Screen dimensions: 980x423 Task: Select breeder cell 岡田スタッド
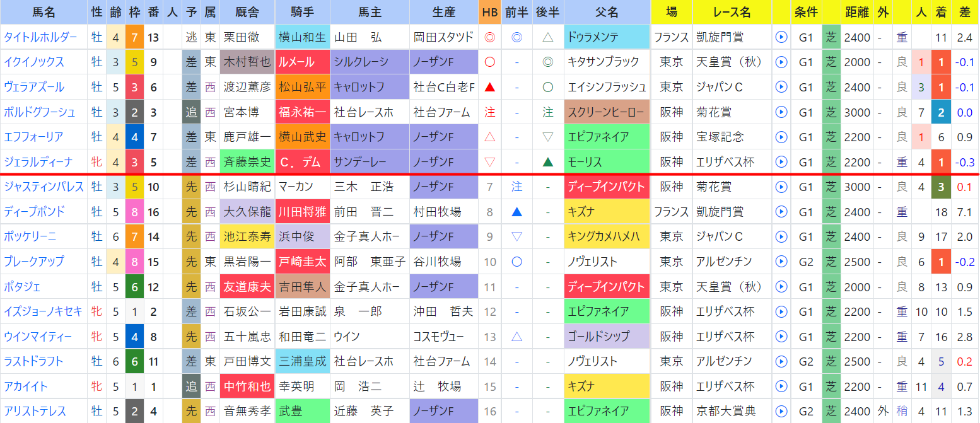444,37
